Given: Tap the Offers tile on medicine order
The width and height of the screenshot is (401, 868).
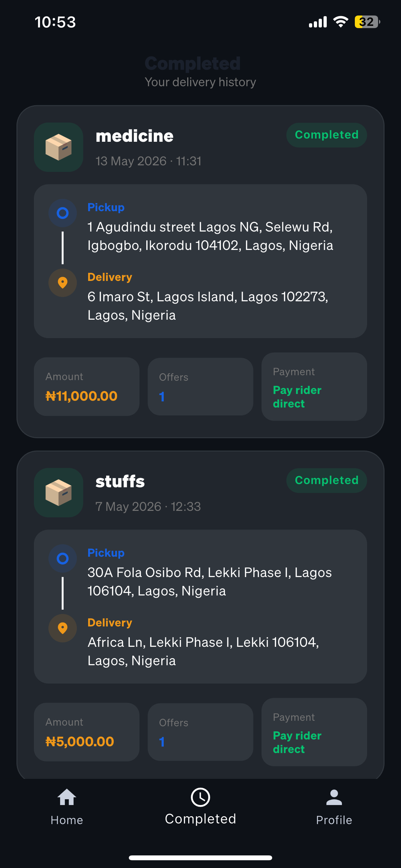Looking at the screenshot, I should pos(200,387).
